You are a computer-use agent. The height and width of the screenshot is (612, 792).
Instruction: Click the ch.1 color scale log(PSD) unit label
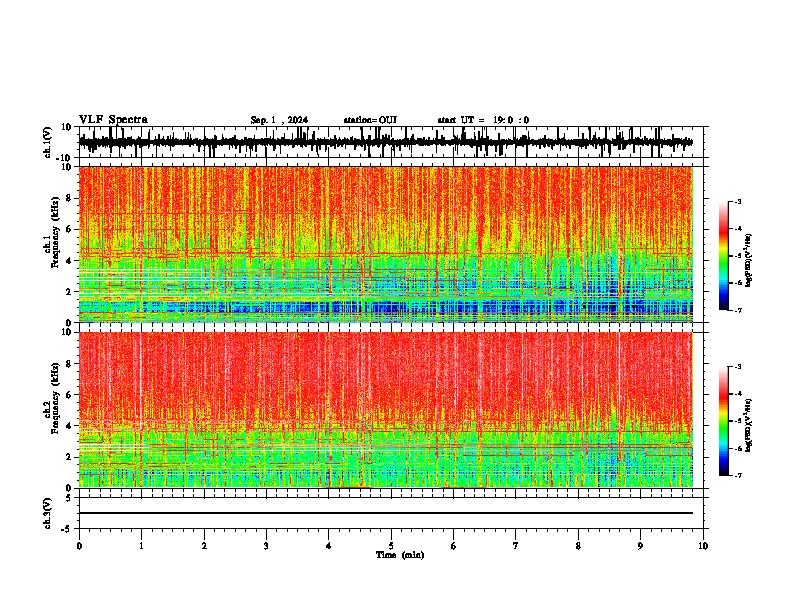click(749, 260)
